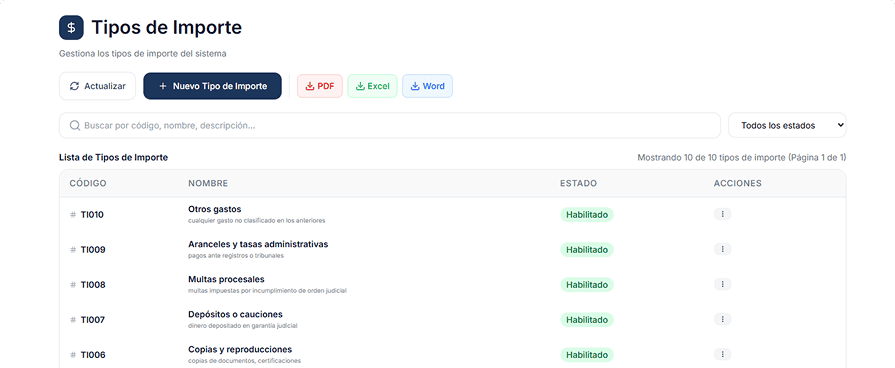The height and width of the screenshot is (368, 895).
Task: Open the Todos los estados dropdown
Action: tap(787, 126)
